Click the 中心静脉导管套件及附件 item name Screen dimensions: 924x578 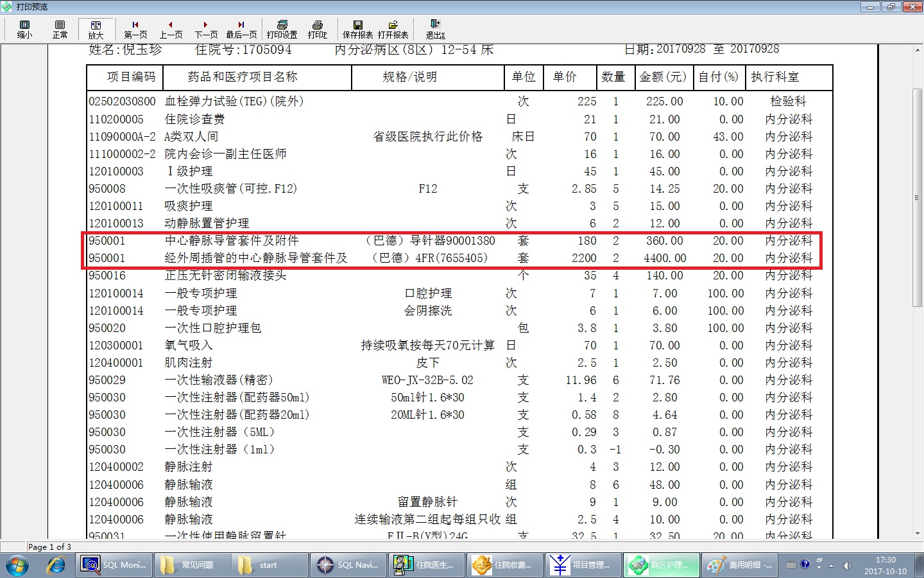[232, 241]
